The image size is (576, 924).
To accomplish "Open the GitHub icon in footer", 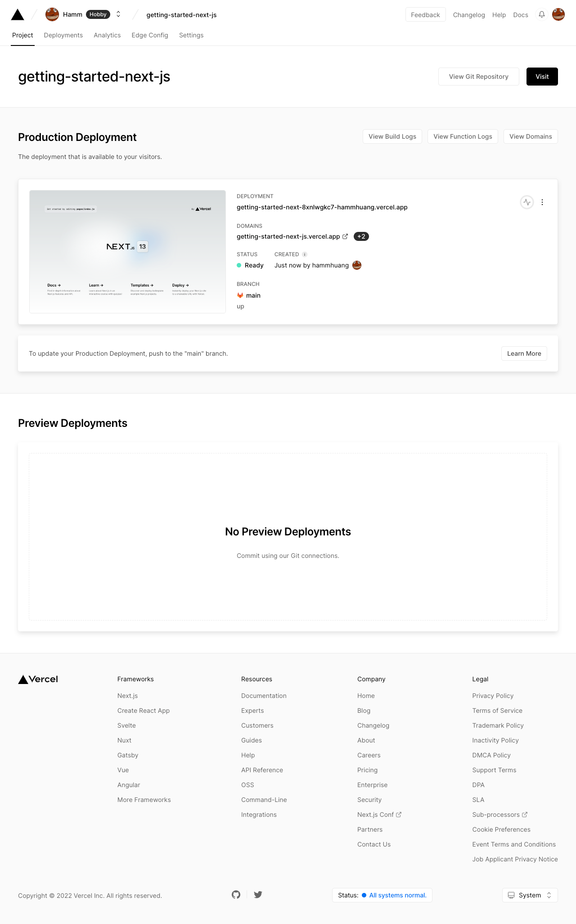I will (236, 895).
